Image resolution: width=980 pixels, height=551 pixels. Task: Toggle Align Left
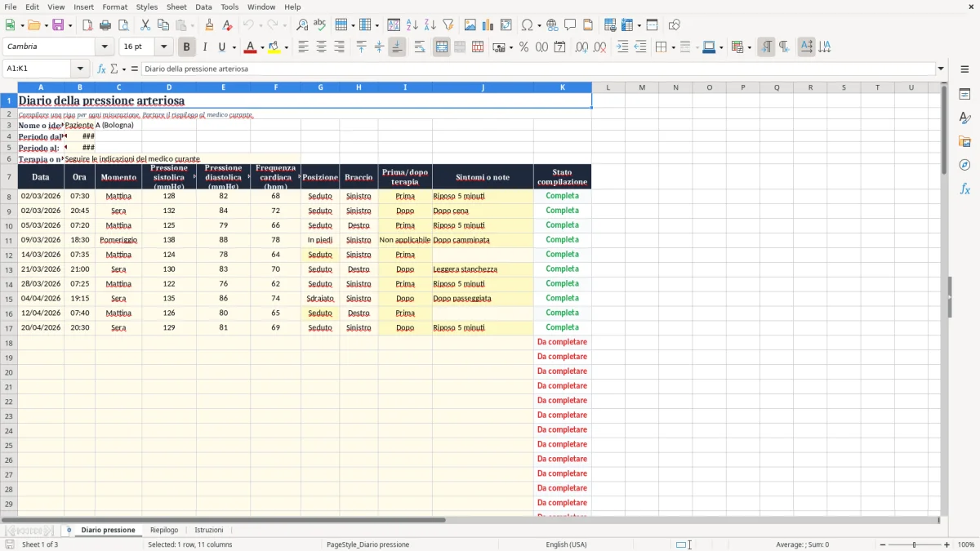303,47
